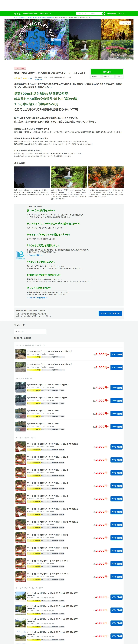Screen dimensions: 138x644
Task: Open plan title オートサイト[A-3] ワンちゃん同伴可
Action: pos(52,620)
